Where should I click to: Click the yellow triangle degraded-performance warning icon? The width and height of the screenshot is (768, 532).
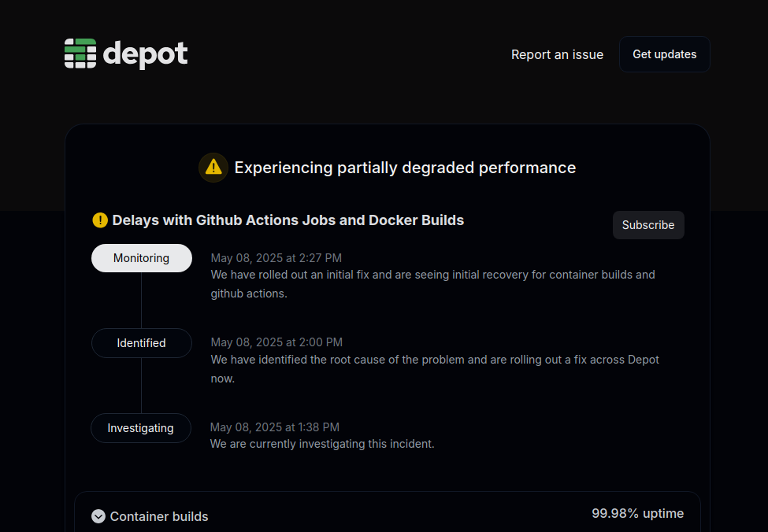click(x=213, y=168)
